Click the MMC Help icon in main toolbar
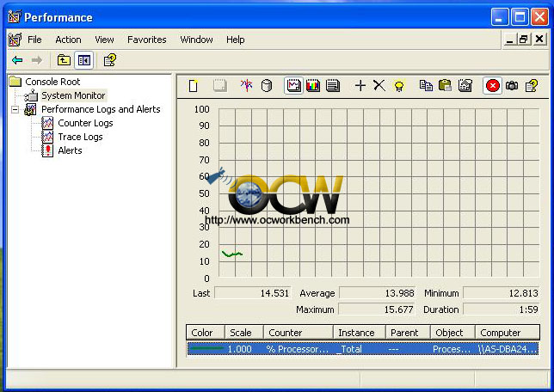The image size is (554, 392). 110,60
